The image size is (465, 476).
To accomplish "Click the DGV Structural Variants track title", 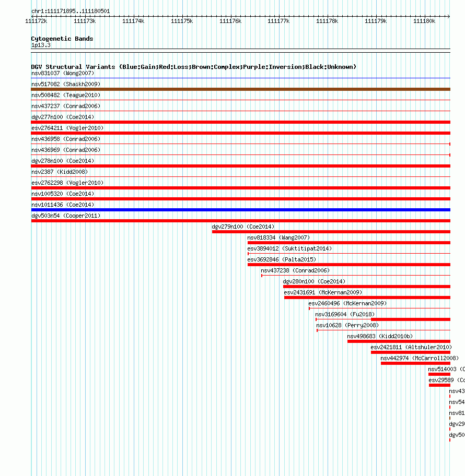I will pyautogui.click(x=194, y=67).
